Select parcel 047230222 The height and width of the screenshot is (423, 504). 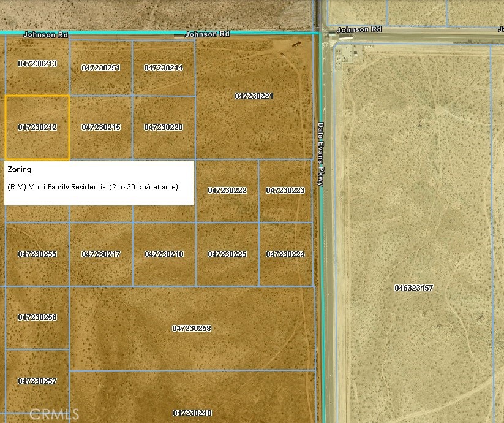click(227, 191)
